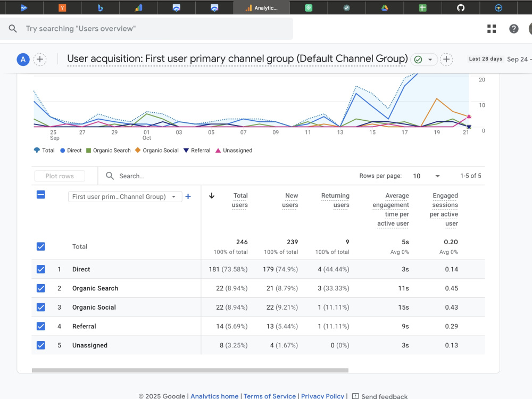Switch to the Bing browser tab
This screenshot has width=532, height=399.
point(100,8)
